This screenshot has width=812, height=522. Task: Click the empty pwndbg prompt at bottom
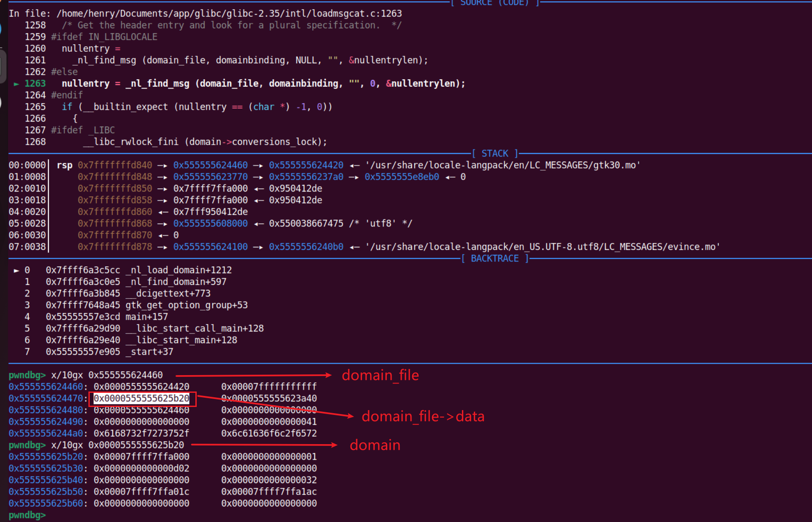[27, 515]
